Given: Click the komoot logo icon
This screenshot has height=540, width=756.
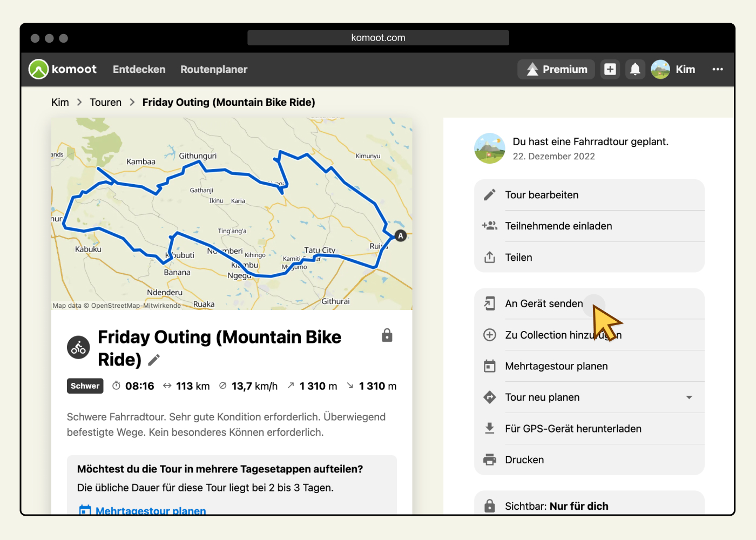Looking at the screenshot, I should point(39,69).
